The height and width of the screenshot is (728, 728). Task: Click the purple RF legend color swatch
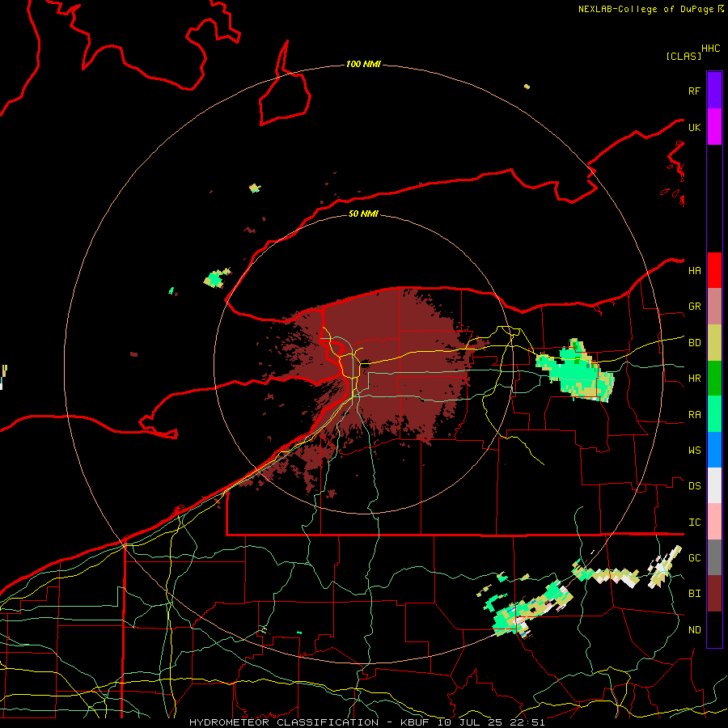[714, 91]
